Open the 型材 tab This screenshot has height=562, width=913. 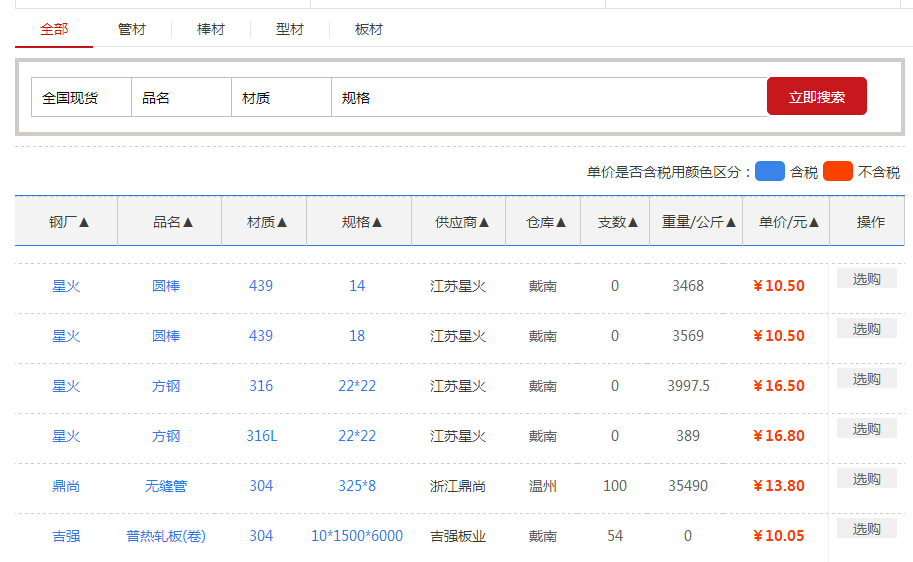coord(290,29)
